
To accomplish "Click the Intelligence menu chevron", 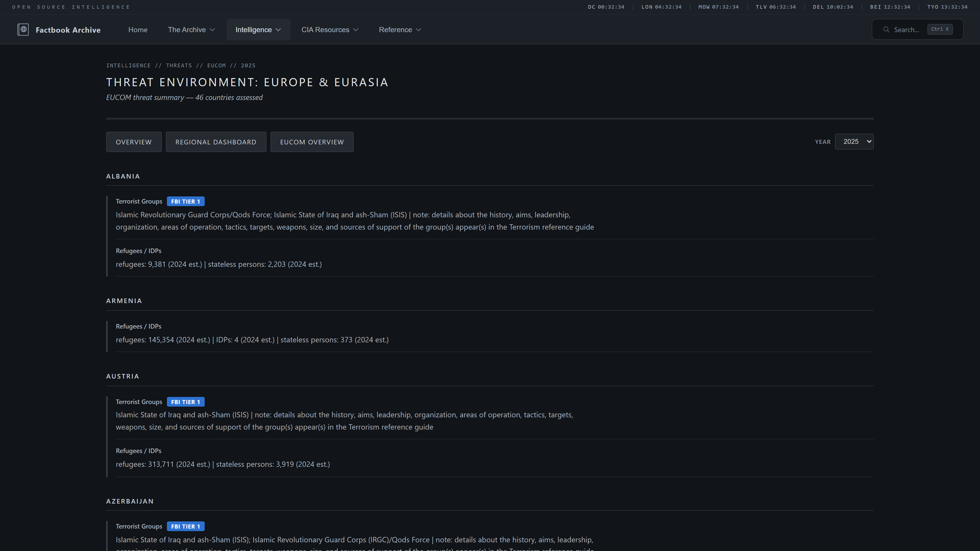I will click(x=278, y=30).
